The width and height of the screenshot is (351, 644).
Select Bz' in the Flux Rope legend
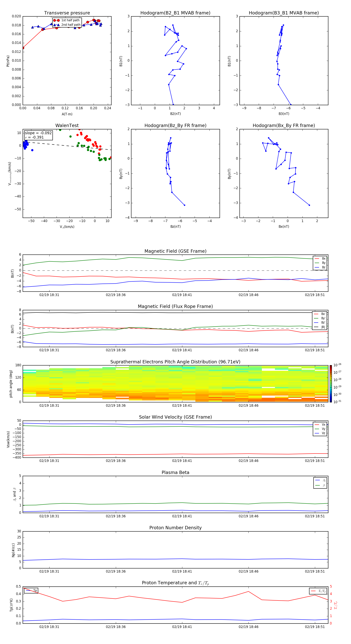coord(320,323)
